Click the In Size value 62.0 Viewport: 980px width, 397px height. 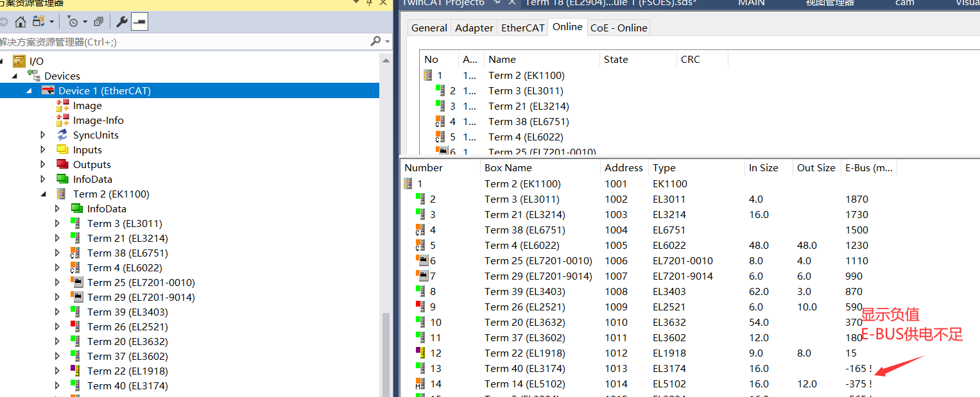758,291
